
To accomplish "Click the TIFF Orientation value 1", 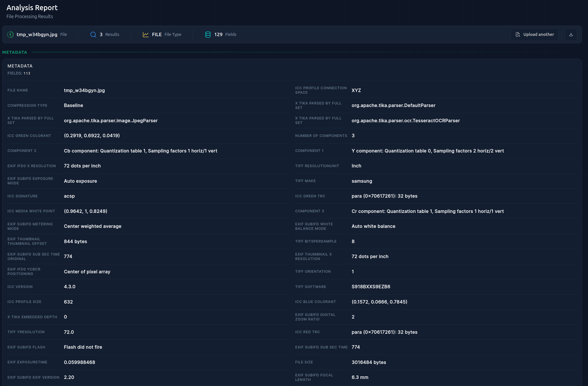I will pos(353,272).
